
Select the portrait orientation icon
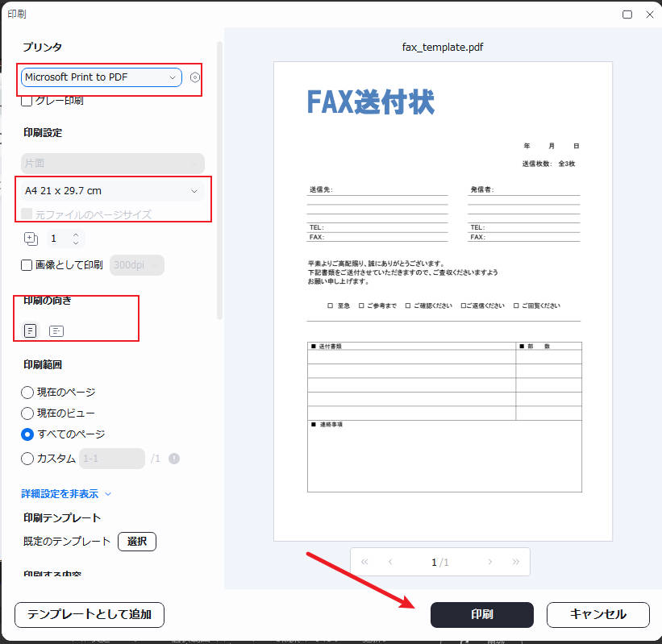(x=31, y=330)
